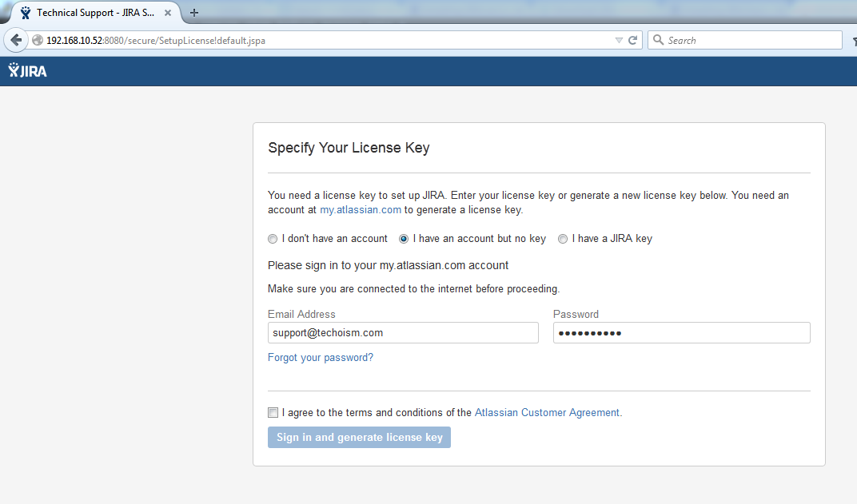Click the JIRA logo in header
Screen dimensions: 857x504
pos(27,70)
